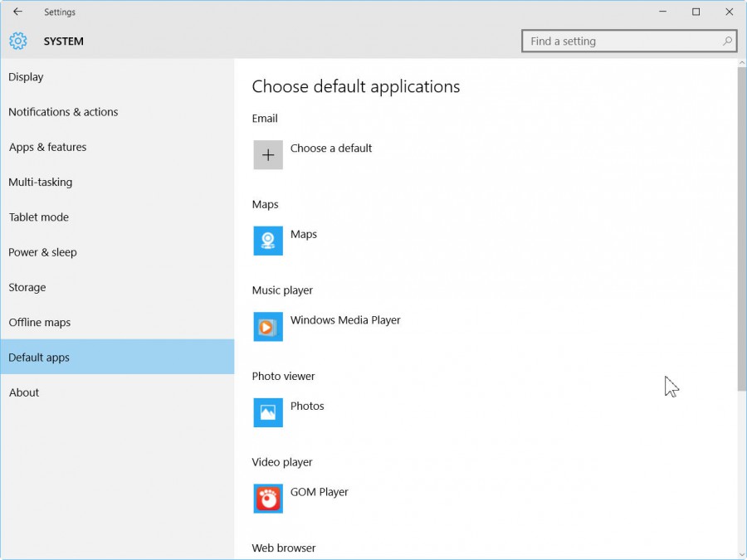
Task: Click the plus icon under Email
Action: click(x=267, y=154)
